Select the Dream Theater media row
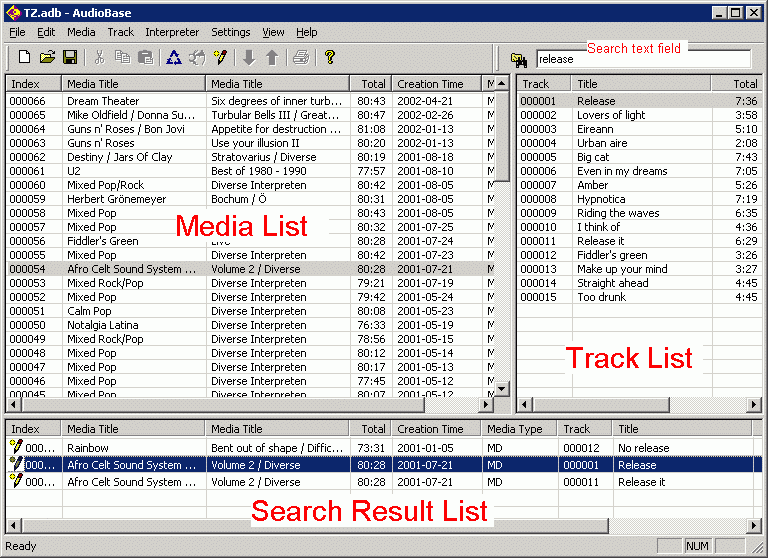This screenshot has width=768, height=558. pos(251,101)
